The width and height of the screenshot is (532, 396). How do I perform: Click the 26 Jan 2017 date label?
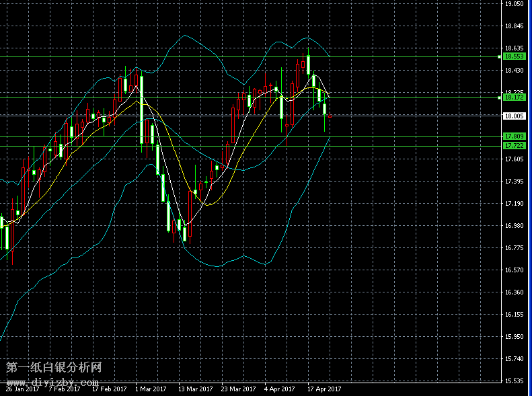pos(21,389)
